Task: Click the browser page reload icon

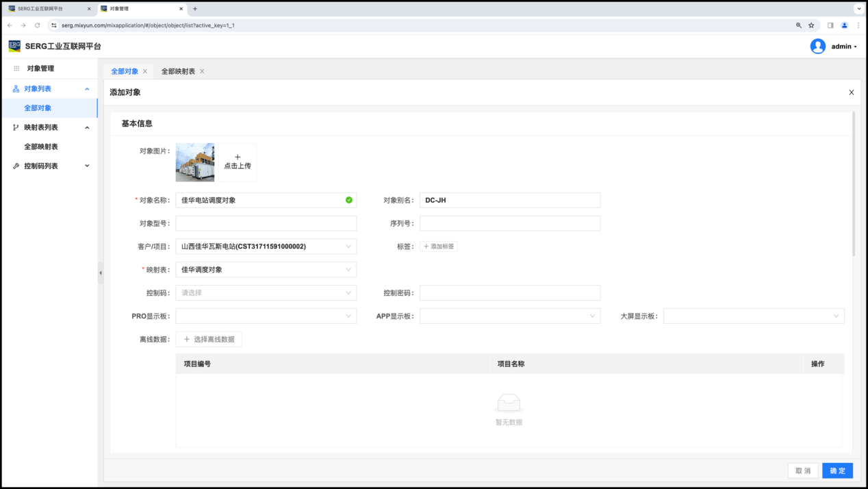Action: (x=37, y=25)
